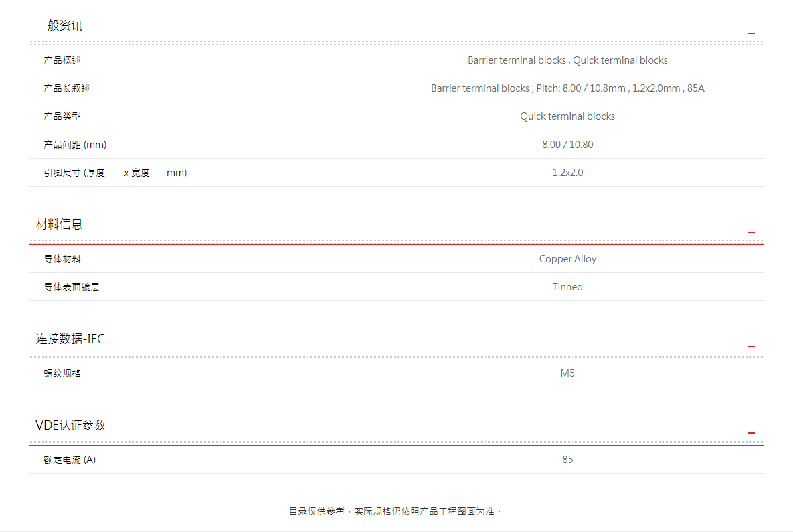
Task: Collapse the 一般资讯 section with the minus icon
Action: pos(751,33)
